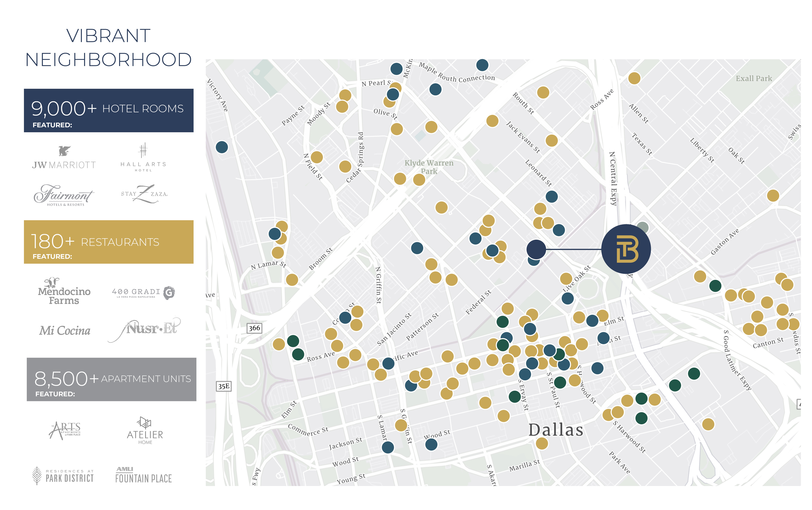Viewport: 812px width, 510px height.
Task: Click the blue hotel dot near Victory Ave
Action: click(x=222, y=147)
